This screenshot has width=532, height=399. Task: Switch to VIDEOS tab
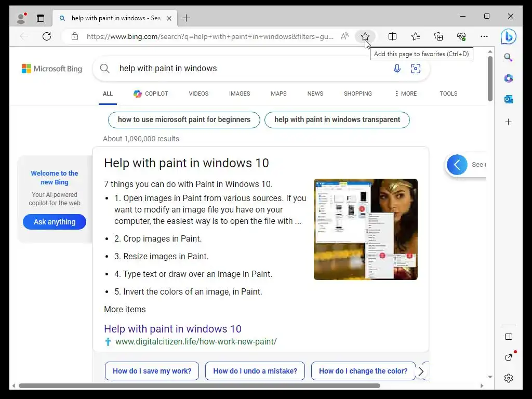[x=198, y=94]
